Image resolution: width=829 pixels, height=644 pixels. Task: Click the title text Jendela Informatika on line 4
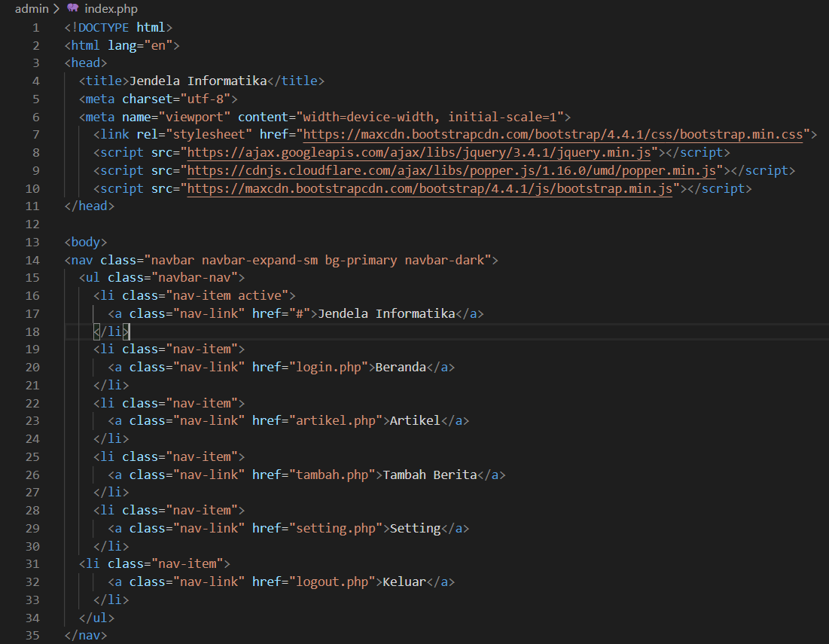[x=198, y=81]
